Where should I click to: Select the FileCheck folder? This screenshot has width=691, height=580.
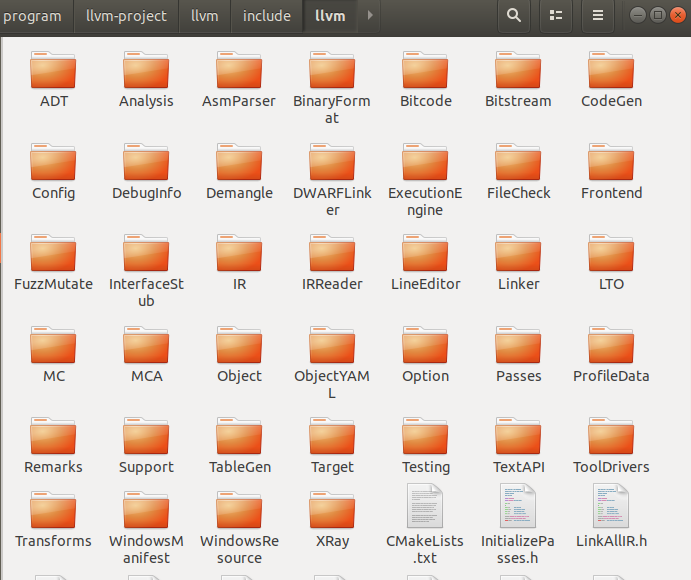pos(518,171)
